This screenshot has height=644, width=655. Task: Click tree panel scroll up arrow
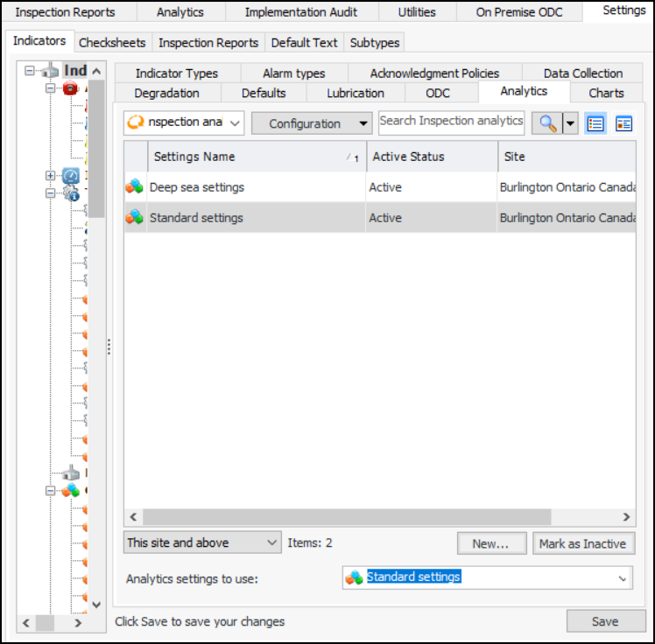coord(96,71)
